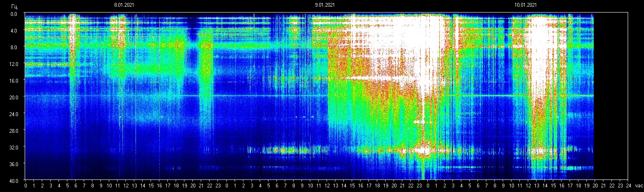
Task: Click the час time axis unit label
Action: [638, 185]
